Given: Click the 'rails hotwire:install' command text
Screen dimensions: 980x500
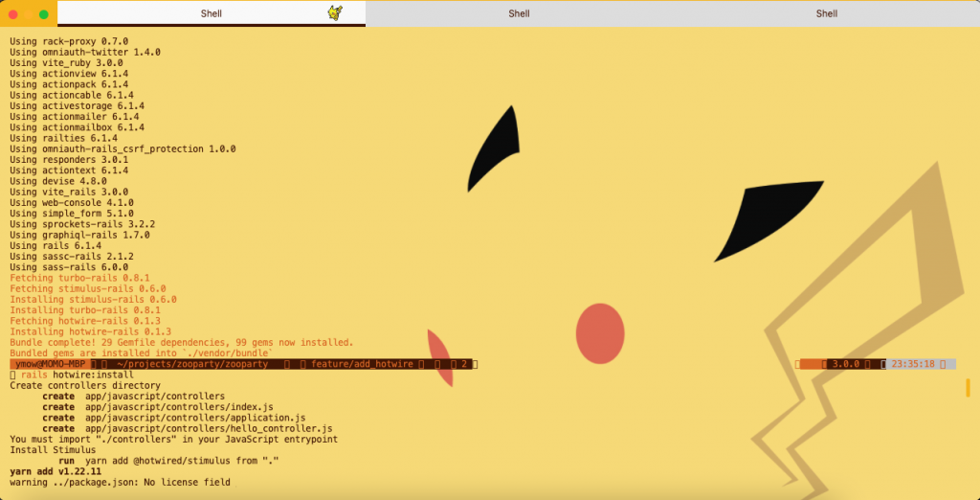Looking at the screenshot, I should [x=78, y=375].
